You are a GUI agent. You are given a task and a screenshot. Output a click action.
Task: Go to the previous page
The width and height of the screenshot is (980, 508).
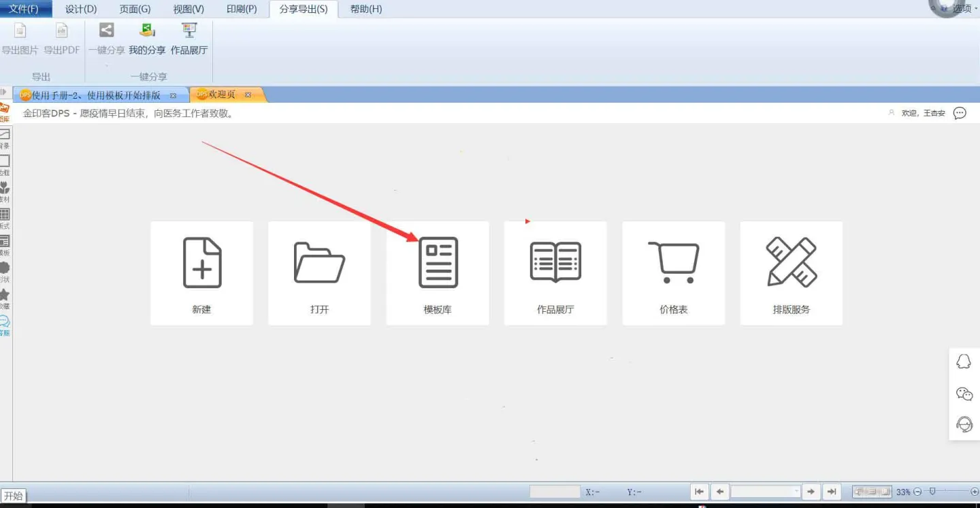click(x=720, y=492)
